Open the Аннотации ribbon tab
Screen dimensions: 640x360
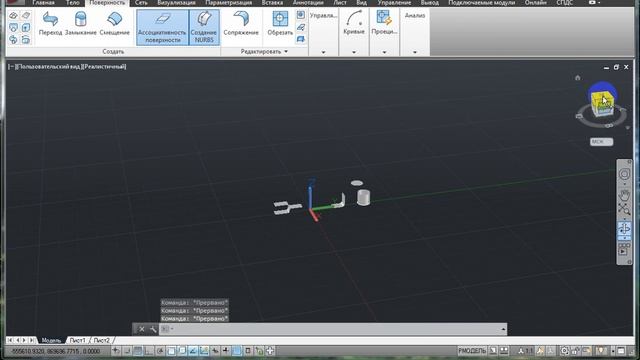(308, 2)
